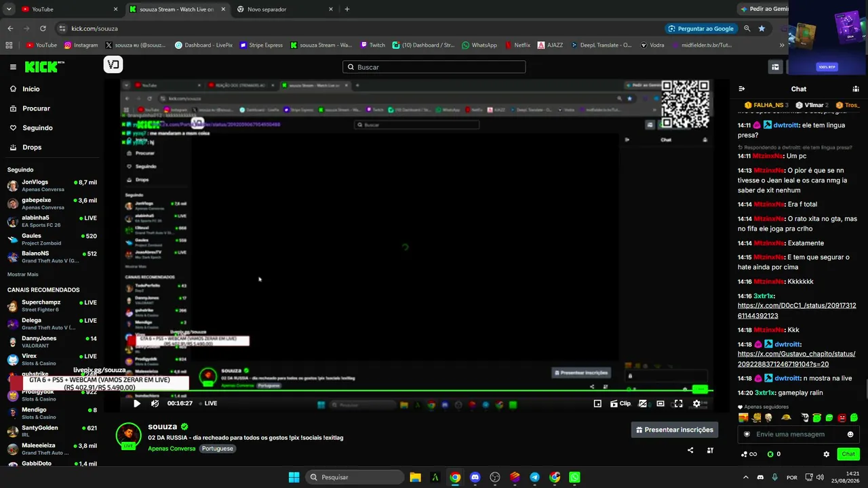
Task: Open a new browser tab
Action: [347, 9]
